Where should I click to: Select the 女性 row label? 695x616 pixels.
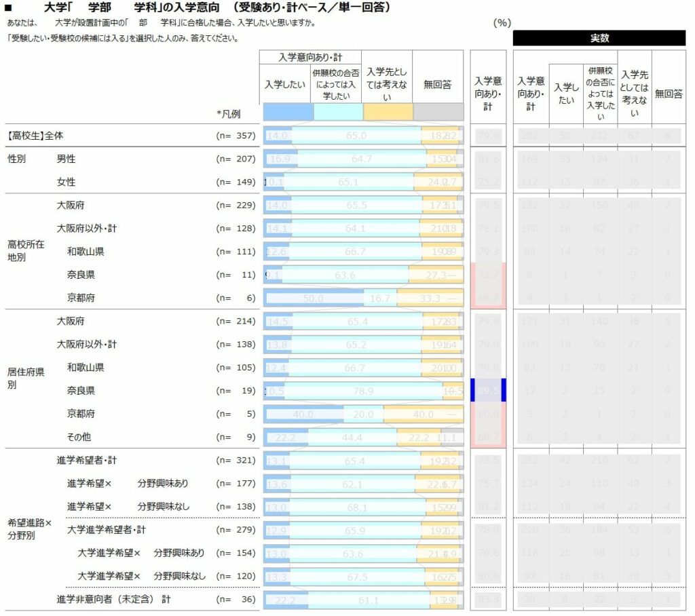(x=66, y=182)
